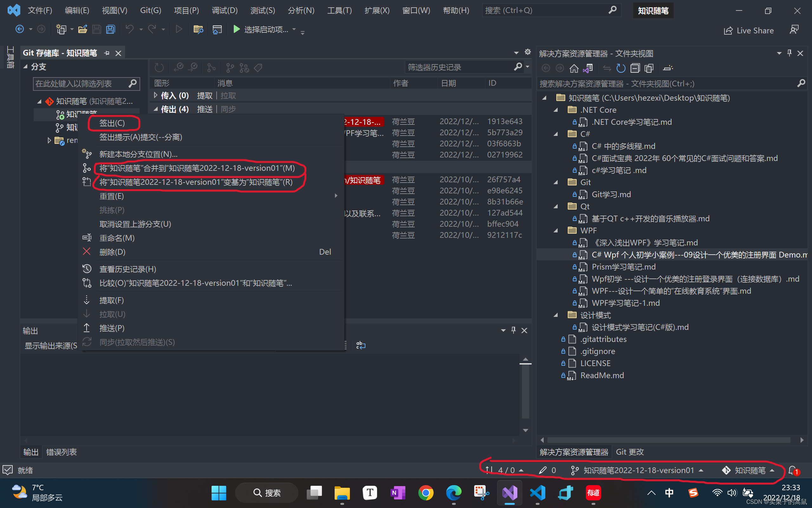The width and height of the screenshot is (812, 508).
Task: Click the 搜索 (Ctrl+Q) search box
Action: [x=551, y=10]
